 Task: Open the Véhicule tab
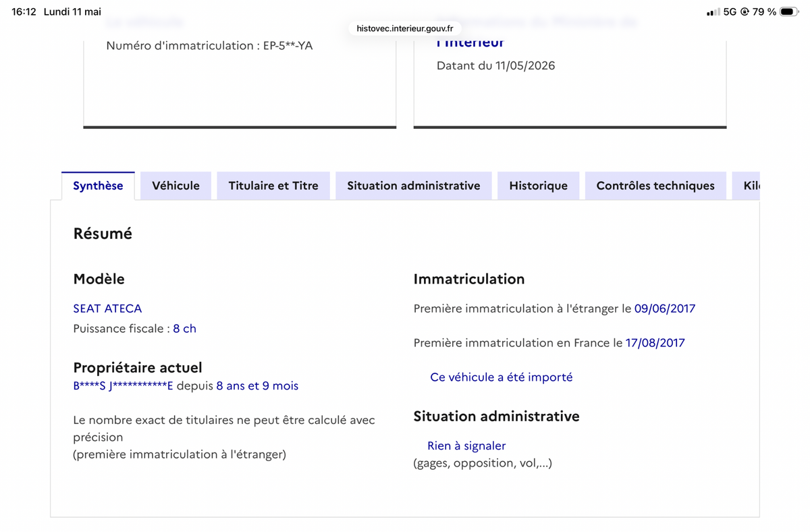coord(175,186)
